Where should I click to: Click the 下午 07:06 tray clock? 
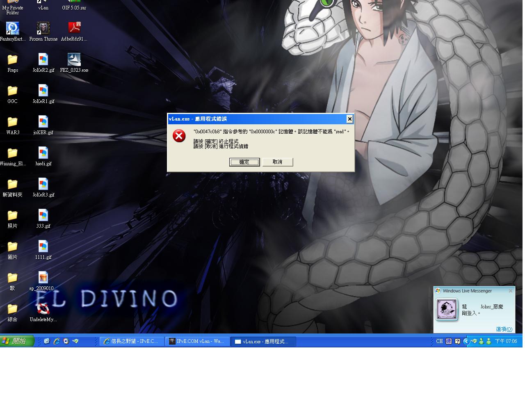click(x=506, y=341)
